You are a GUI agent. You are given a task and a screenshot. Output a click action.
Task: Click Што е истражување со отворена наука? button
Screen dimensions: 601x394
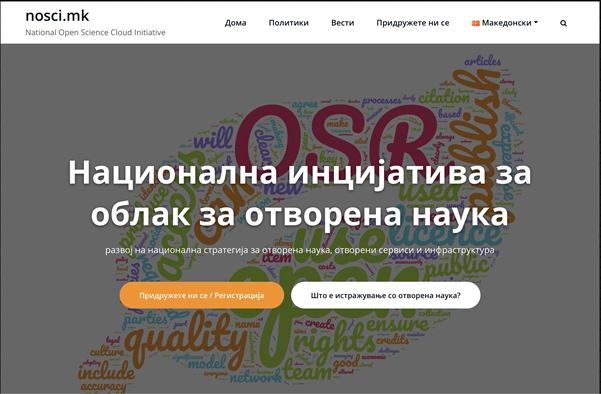tap(386, 295)
